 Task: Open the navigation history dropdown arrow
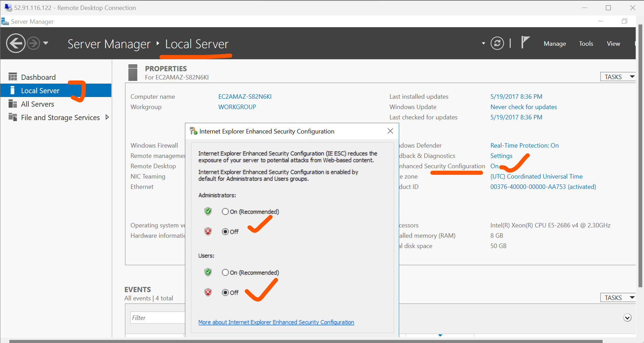[x=46, y=43]
